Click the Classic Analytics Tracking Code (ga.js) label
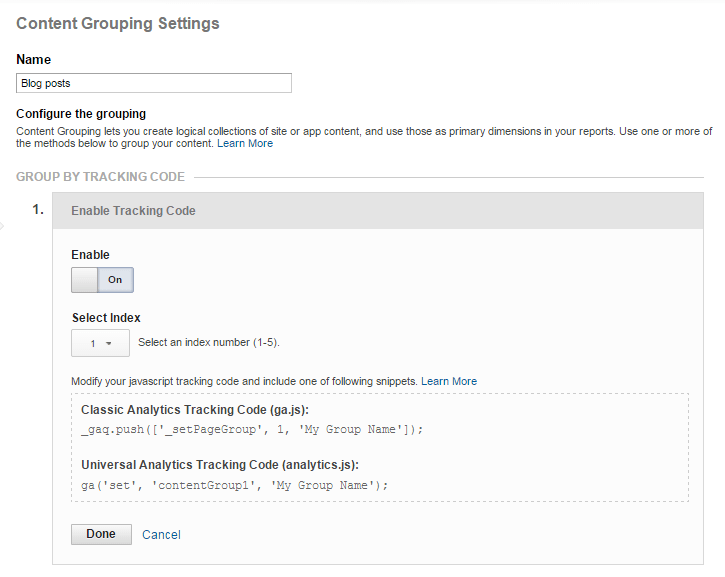 pos(195,410)
